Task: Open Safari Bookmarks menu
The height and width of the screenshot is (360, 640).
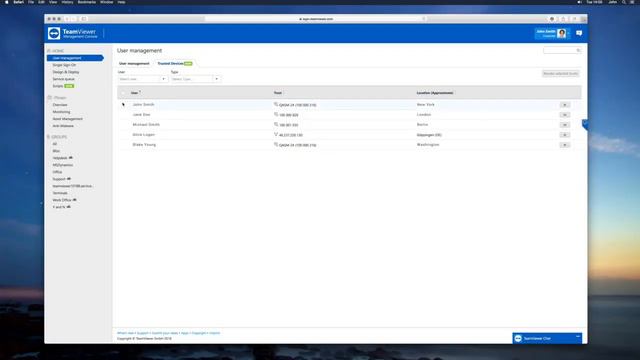Action: pyautogui.click(x=87, y=2)
